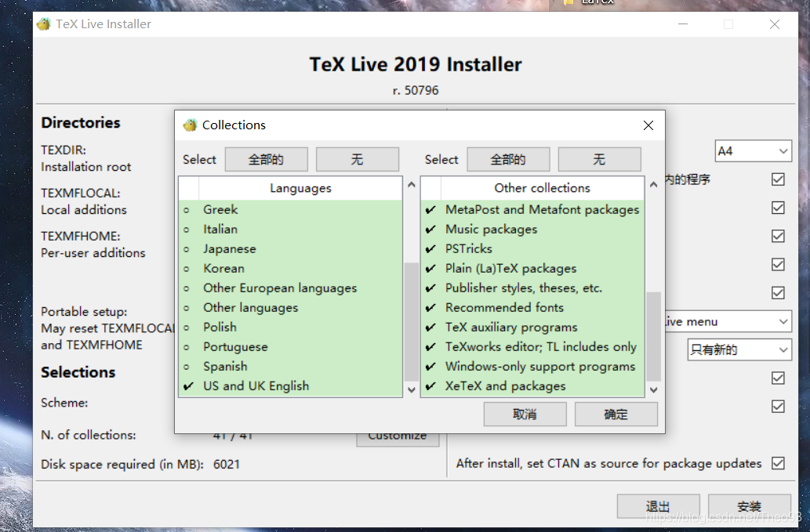Image resolution: width=810 pixels, height=532 pixels.
Task: Click the Languages column header
Action: pyautogui.click(x=300, y=188)
